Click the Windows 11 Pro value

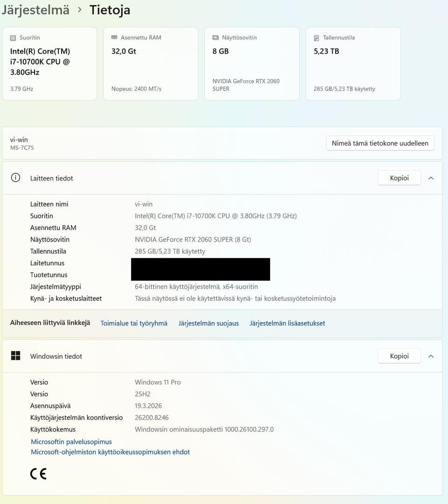coord(158,382)
